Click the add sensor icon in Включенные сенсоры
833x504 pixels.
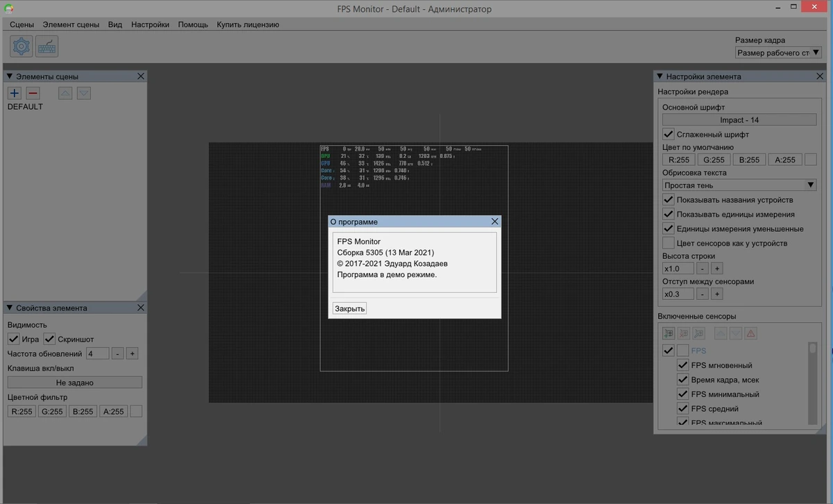click(668, 333)
